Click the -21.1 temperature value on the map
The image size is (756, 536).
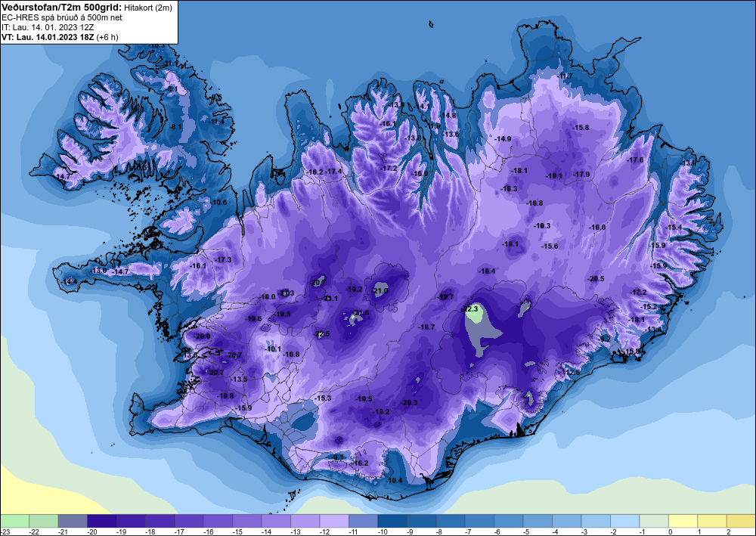(x=330, y=299)
